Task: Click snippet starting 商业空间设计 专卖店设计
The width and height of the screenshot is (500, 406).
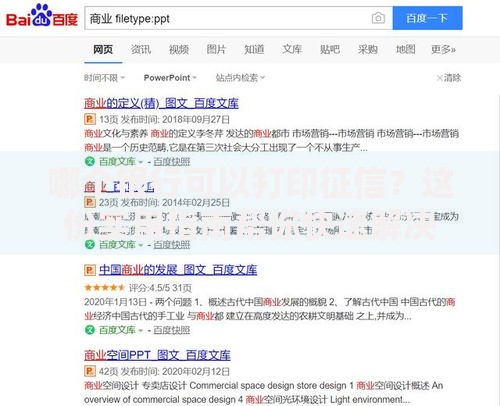Action: 264,392
